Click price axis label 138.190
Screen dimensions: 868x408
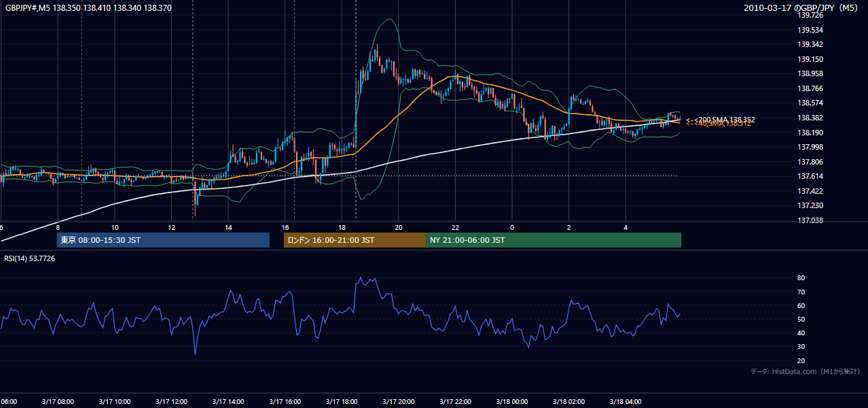pos(810,133)
